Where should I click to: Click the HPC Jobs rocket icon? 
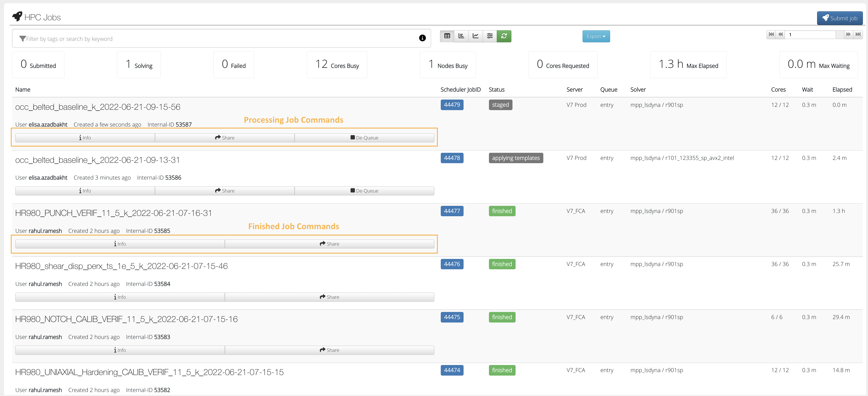click(x=17, y=16)
